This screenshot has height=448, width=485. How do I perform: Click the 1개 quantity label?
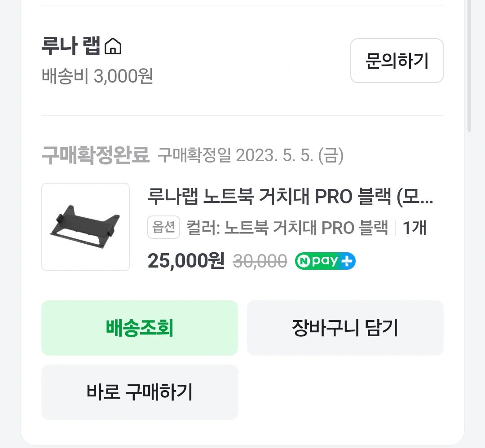coord(414,228)
